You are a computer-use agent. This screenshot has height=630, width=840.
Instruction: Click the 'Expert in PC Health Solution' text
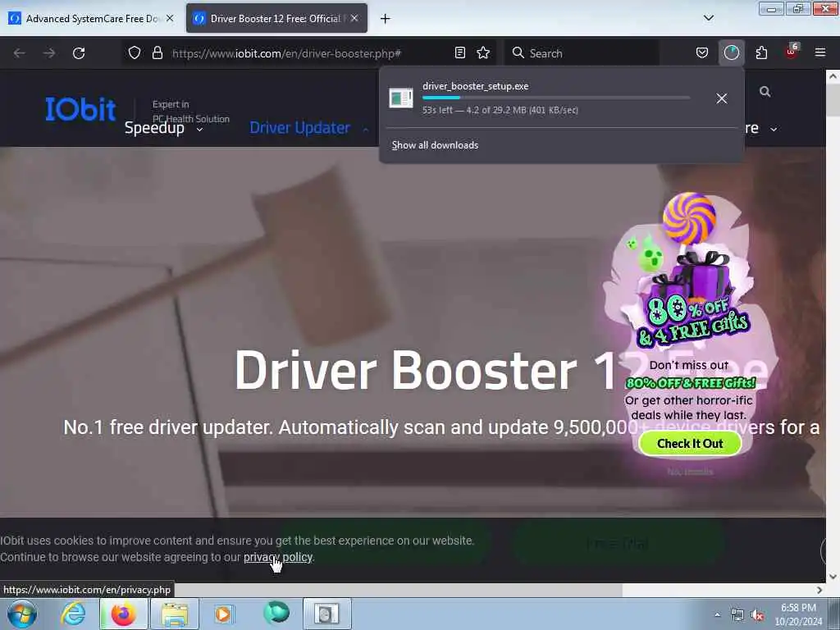click(x=190, y=112)
